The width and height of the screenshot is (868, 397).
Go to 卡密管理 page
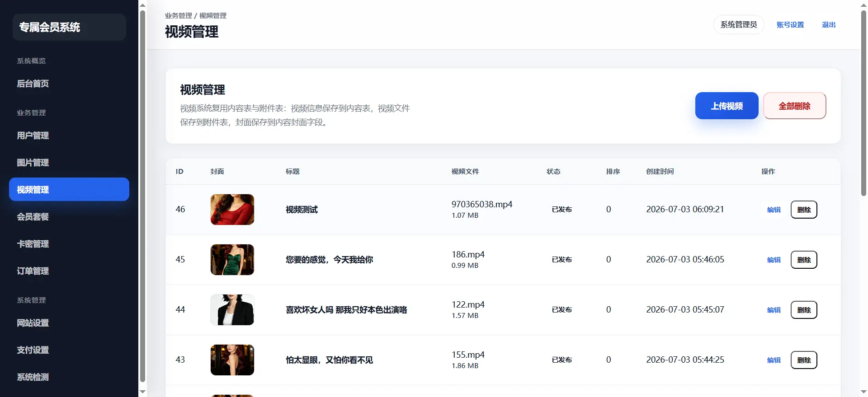pos(69,244)
